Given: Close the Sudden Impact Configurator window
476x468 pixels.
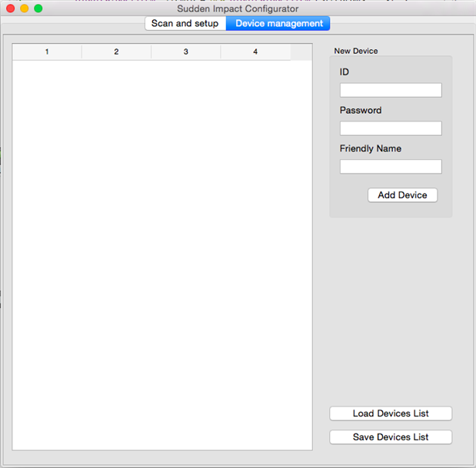Looking at the screenshot, I should point(11,8).
